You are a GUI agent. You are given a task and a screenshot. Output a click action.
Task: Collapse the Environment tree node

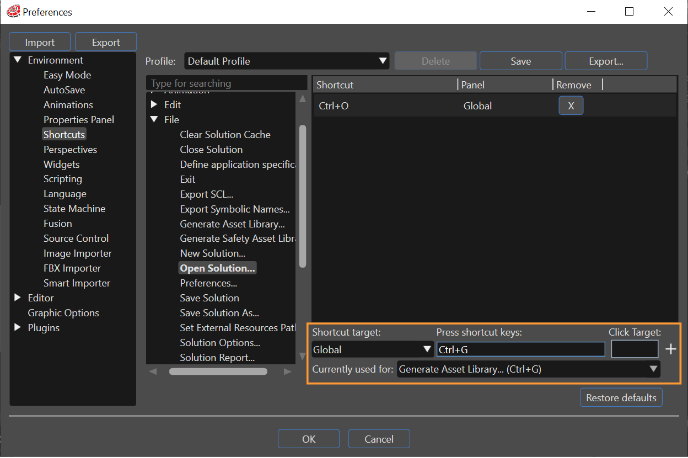(x=18, y=60)
